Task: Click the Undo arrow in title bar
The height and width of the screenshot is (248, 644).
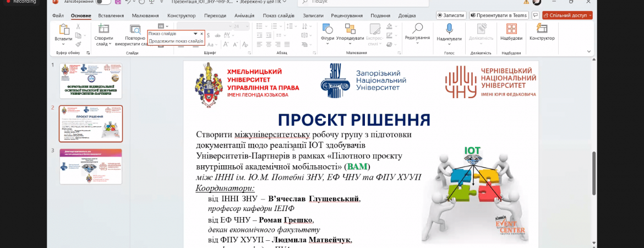Action: [x=128, y=2]
